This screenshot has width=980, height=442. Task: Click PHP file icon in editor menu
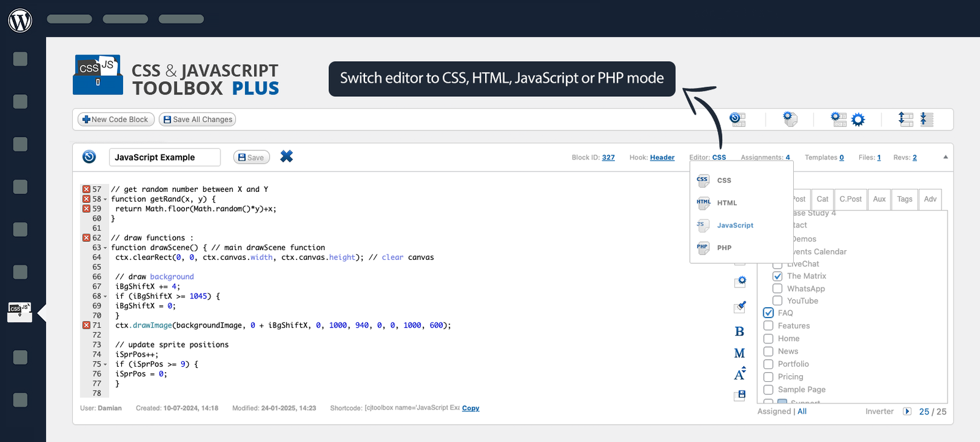(x=703, y=248)
